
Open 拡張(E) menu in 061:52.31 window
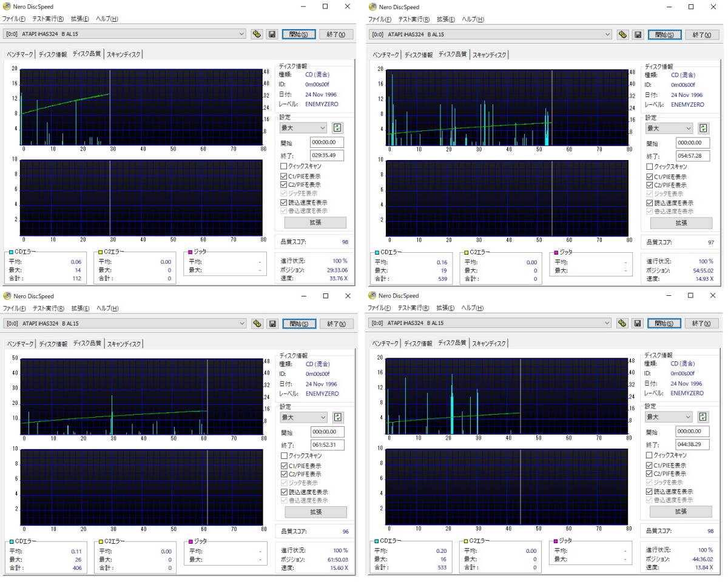(x=79, y=308)
